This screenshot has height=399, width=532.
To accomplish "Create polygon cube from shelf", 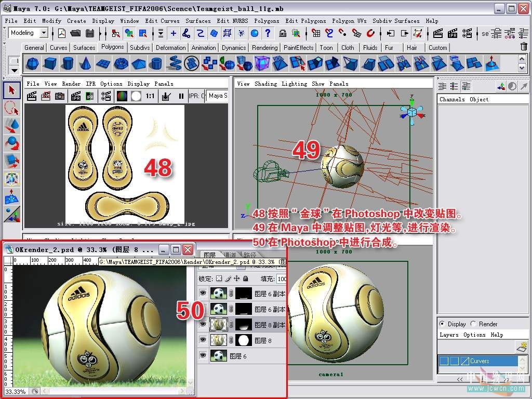I will click(x=50, y=63).
